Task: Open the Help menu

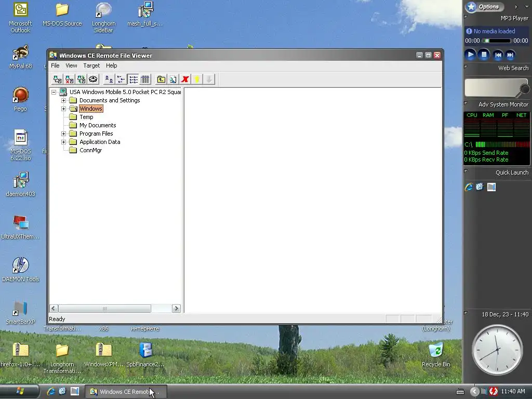Action: tap(111, 65)
